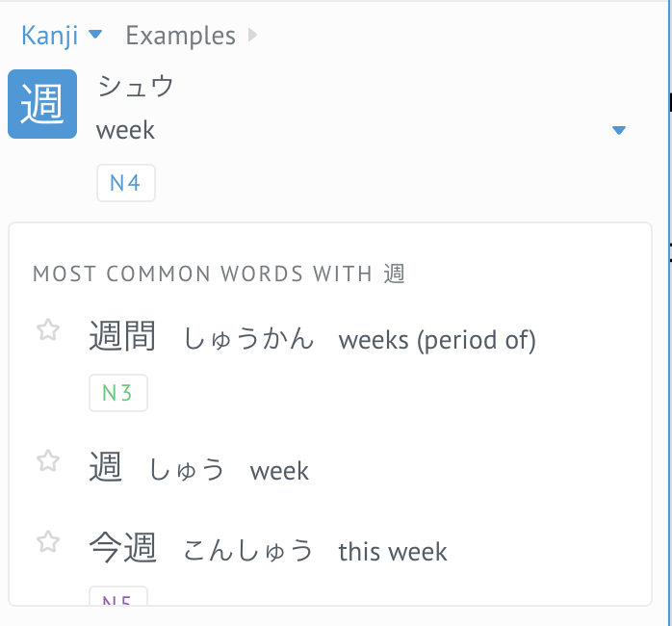
Task: Click the N4 level badge
Action: pos(126,183)
